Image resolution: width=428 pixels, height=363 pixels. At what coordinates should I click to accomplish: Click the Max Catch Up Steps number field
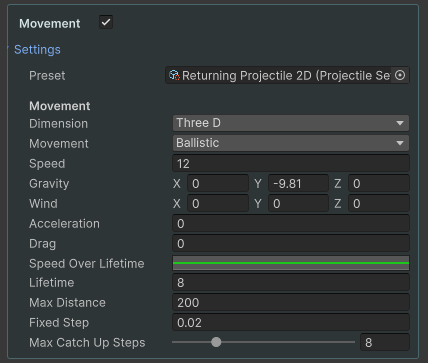[x=385, y=342]
